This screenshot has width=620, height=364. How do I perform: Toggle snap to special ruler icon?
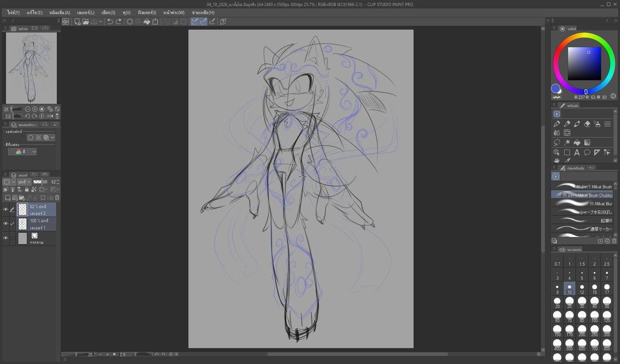(204, 22)
